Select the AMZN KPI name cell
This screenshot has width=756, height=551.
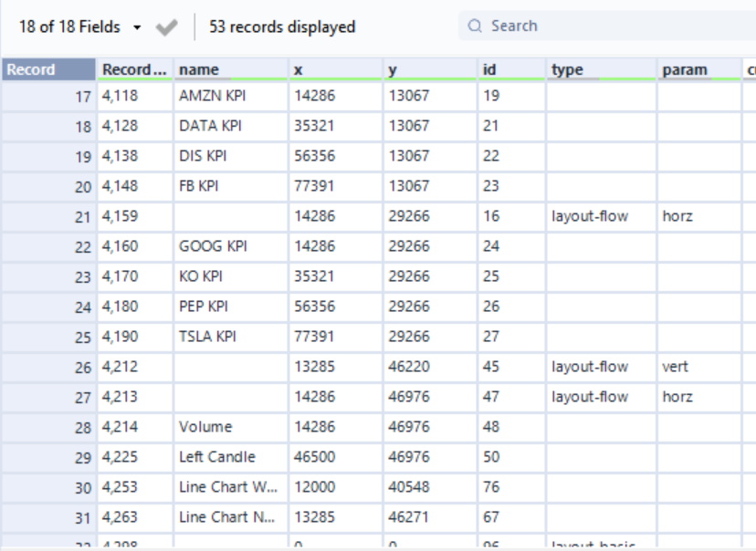211,96
